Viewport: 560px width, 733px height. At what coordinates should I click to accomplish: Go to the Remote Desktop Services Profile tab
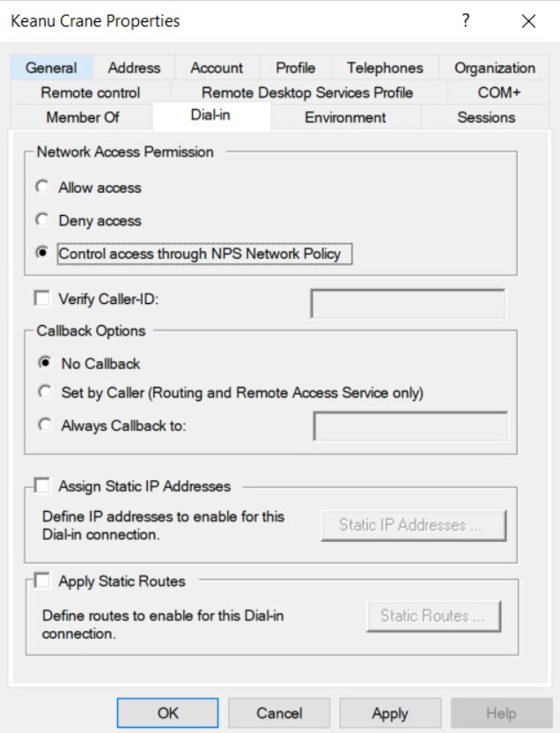click(x=306, y=92)
